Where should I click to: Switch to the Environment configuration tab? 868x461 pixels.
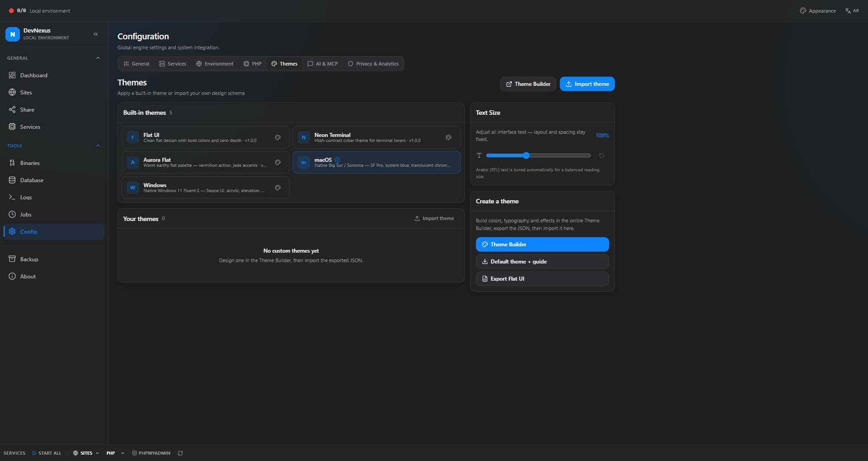coord(215,64)
